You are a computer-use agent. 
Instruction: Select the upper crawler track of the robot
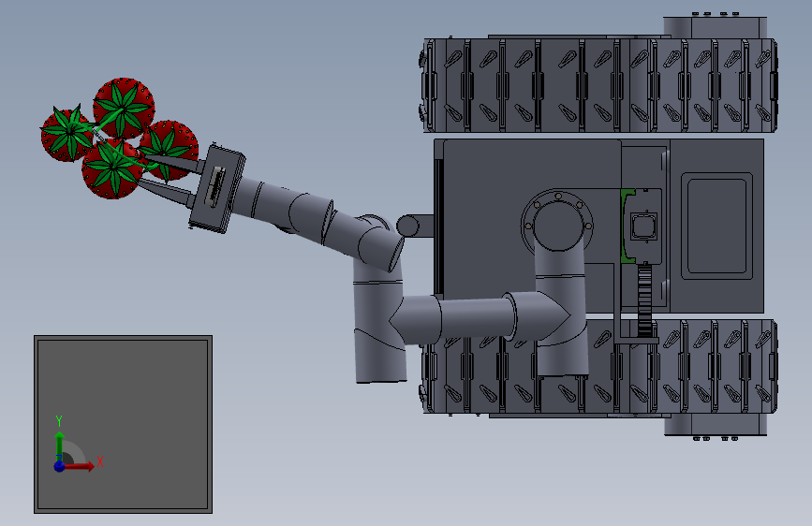598,85
